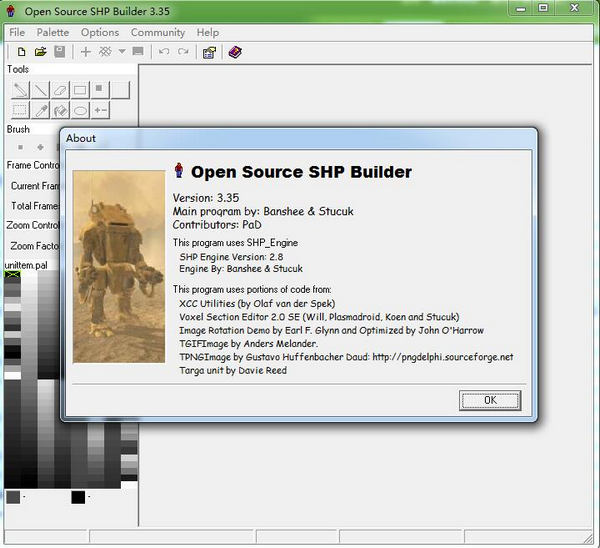Save the file using floppy disk icon
The width and height of the screenshot is (600, 548).
(x=60, y=52)
